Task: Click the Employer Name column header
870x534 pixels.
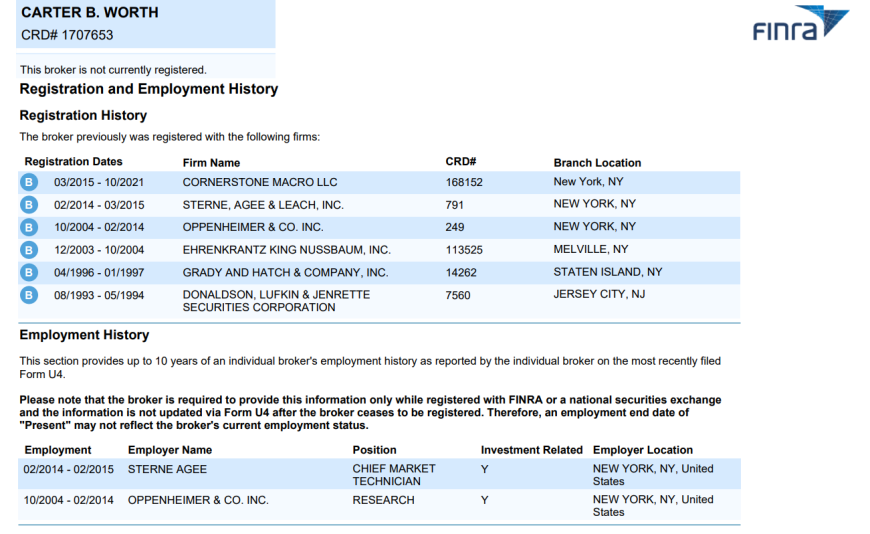Action: tap(170, 450)
